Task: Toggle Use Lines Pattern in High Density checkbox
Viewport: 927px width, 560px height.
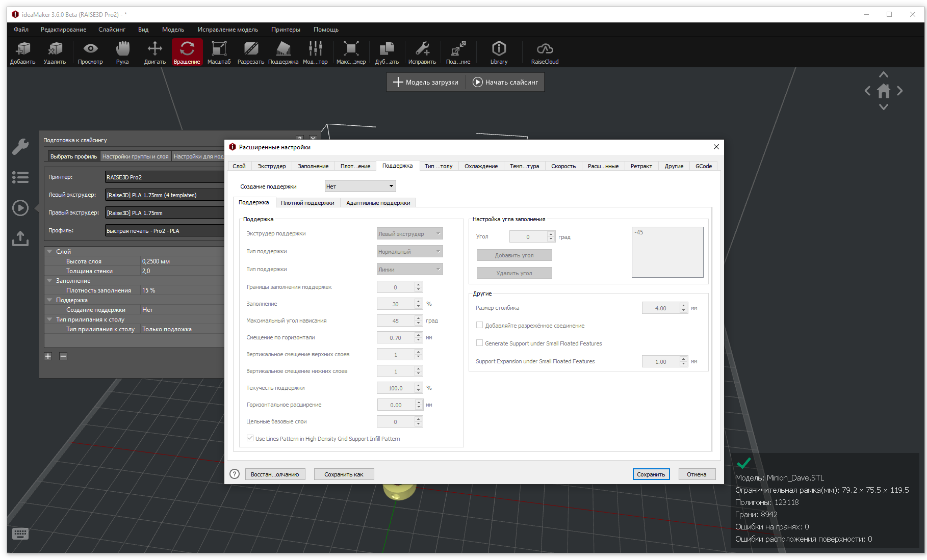Action: point(250,438)
